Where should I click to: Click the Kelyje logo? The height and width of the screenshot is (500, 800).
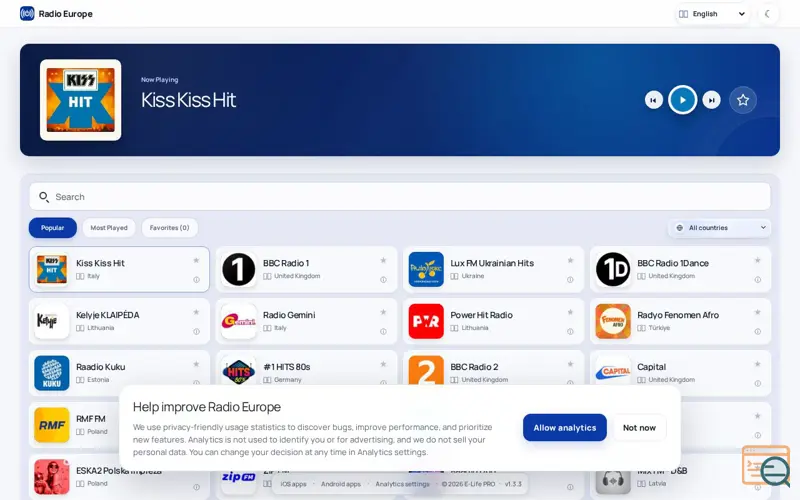click(x=52, y=321)
